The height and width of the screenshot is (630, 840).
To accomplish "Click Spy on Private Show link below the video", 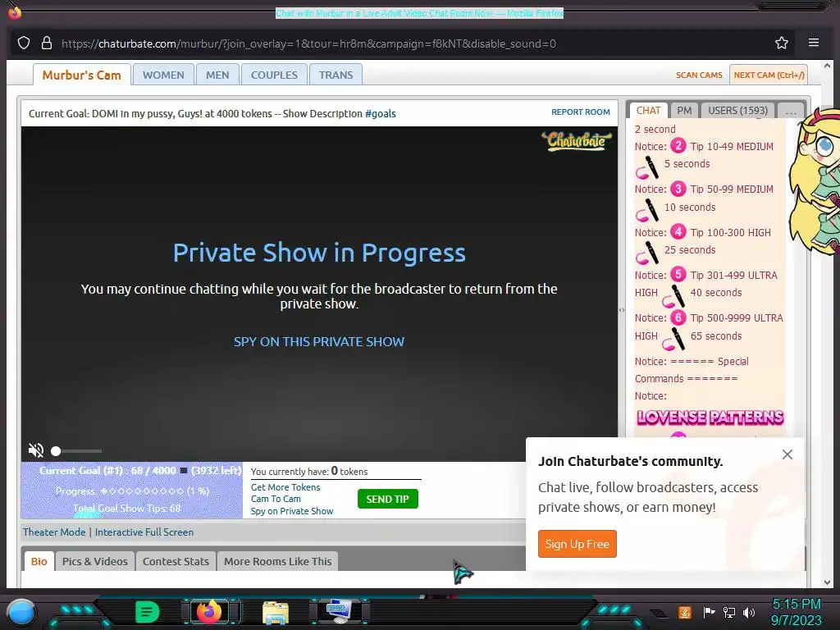I will coord(292,511).
